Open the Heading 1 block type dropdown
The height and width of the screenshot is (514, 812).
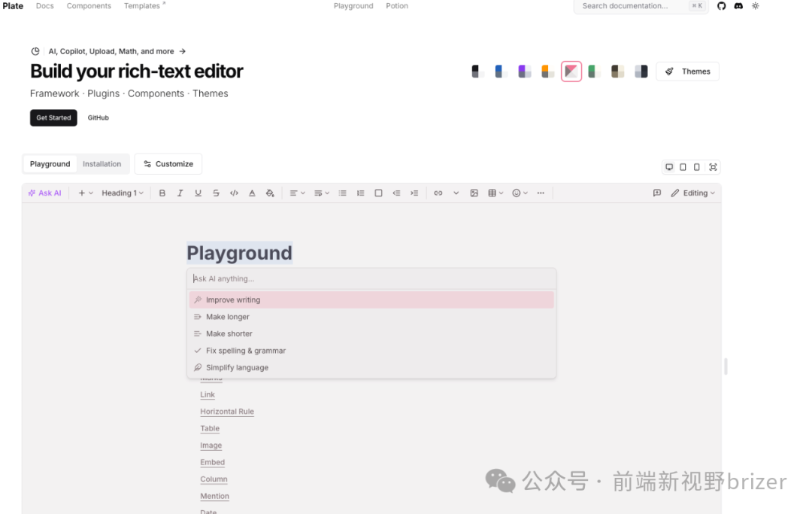[x=123, y=193]
